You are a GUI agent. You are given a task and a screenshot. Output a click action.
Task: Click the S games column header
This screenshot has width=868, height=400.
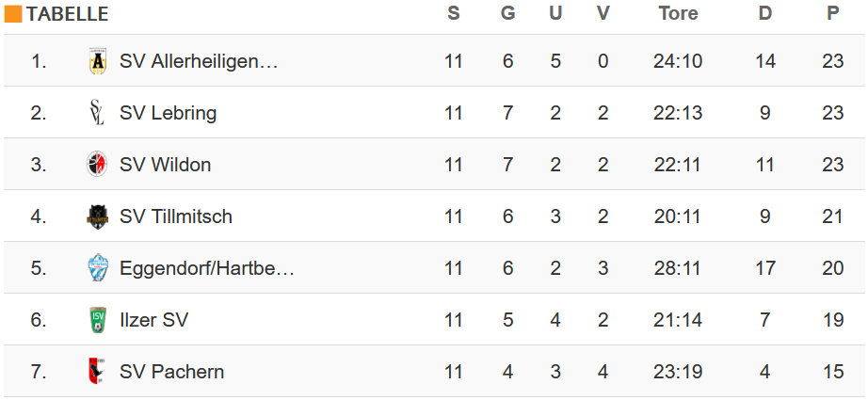point(454,13)
